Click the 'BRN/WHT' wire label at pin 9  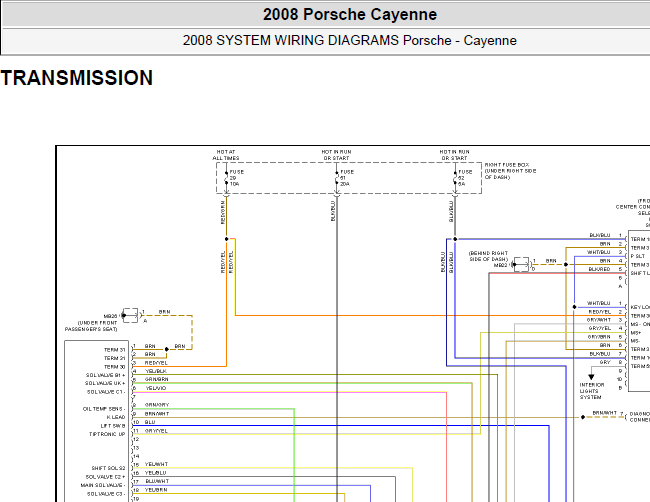click(x=157, y=414)
